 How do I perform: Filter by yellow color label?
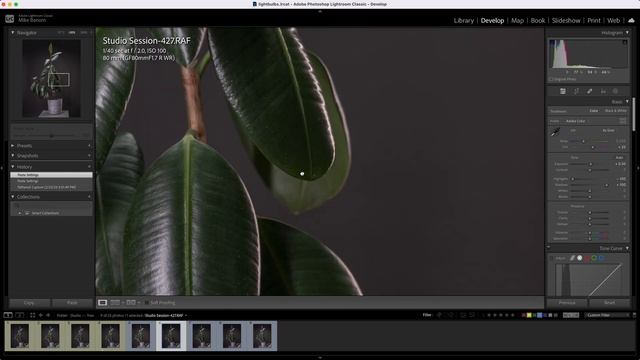pos(529,315)
